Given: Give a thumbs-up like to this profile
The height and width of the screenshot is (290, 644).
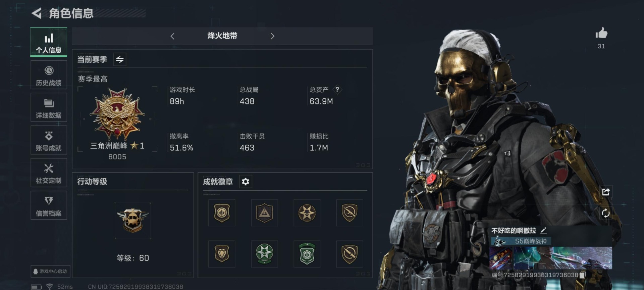Looking at the screenshot, I should click(601, 33).
